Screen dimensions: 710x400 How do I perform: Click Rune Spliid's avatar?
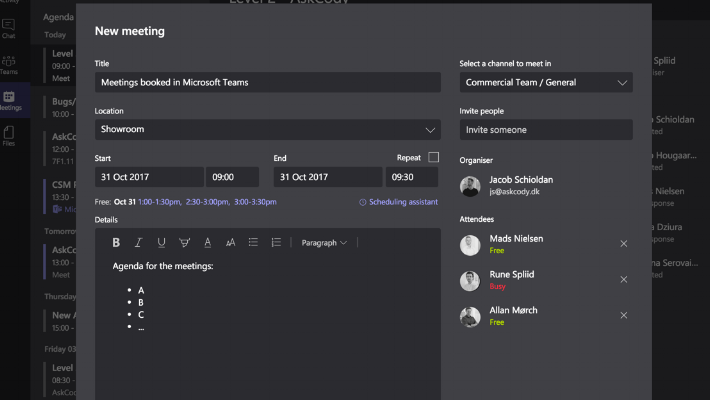(470, 281)
